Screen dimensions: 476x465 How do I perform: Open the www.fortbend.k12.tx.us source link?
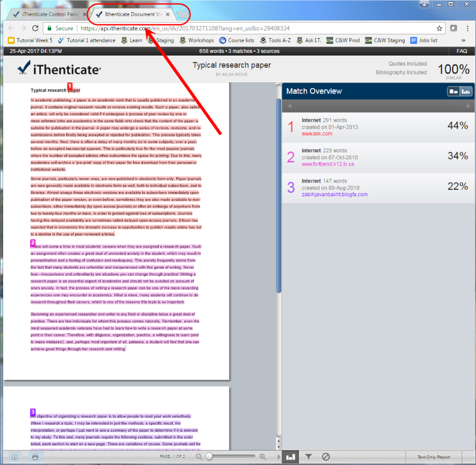(328, 164)
